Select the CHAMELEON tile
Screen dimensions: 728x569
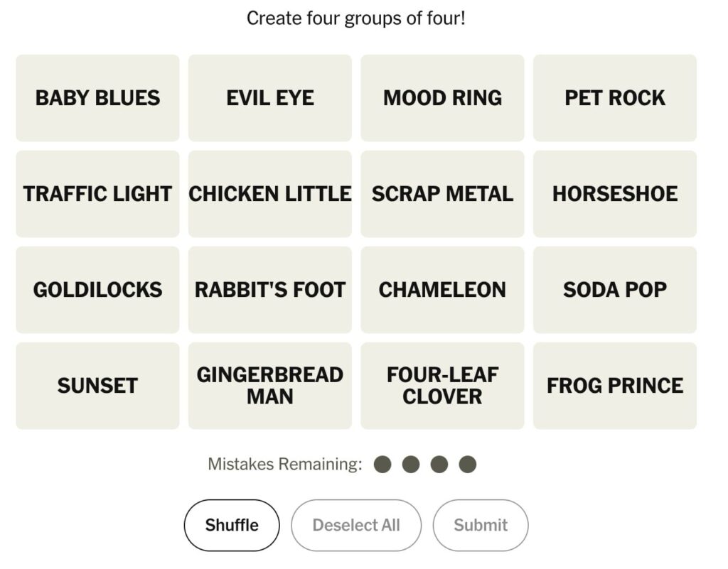(442, 290)
